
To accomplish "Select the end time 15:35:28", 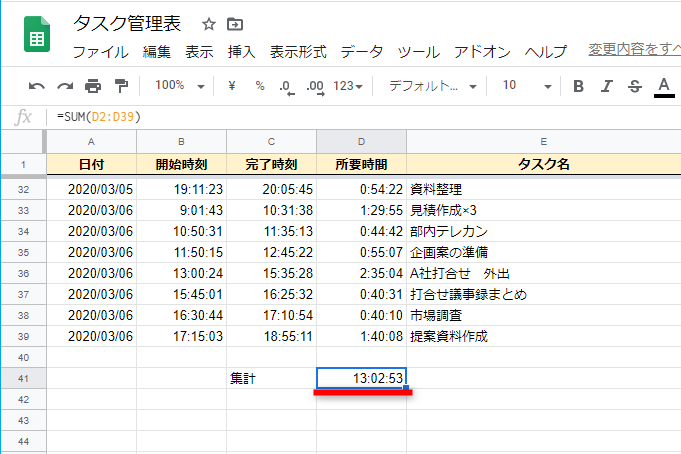I will (271, 273).
